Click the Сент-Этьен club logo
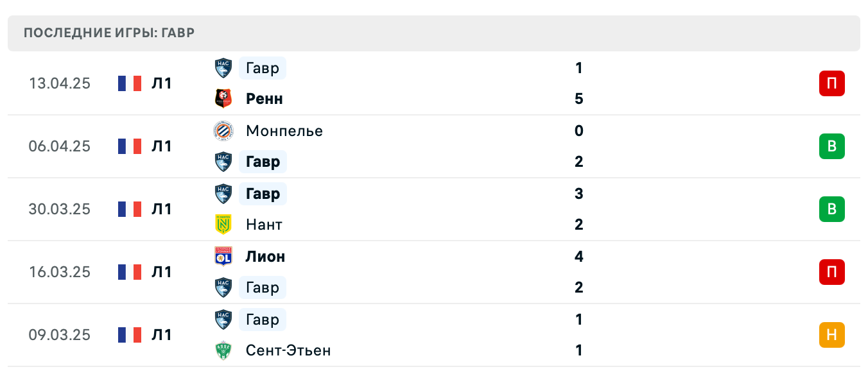Image resolution: width=868 pixels, height=376 pixels. [x=223, y=350]
